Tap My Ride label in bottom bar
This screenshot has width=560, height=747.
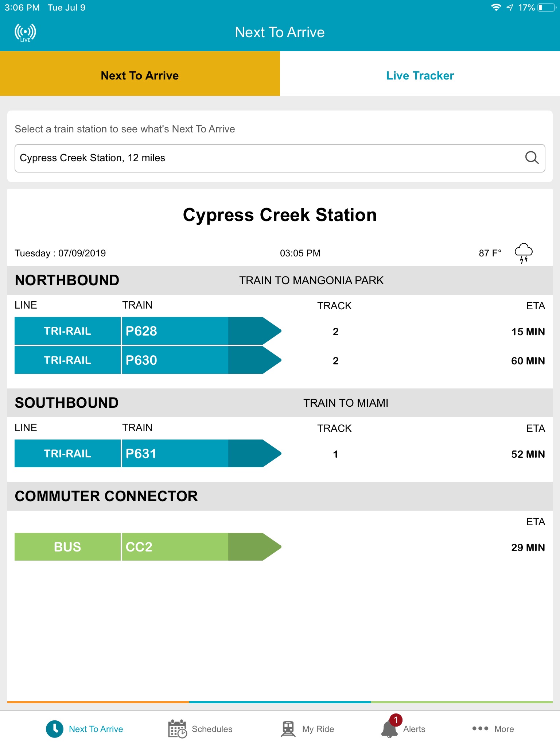click(x=318, y=729)
